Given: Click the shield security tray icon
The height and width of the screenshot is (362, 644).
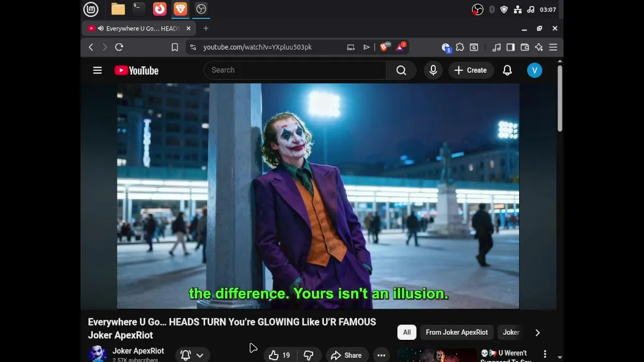Looking at the screenshot, I should [x=504, y=10].
